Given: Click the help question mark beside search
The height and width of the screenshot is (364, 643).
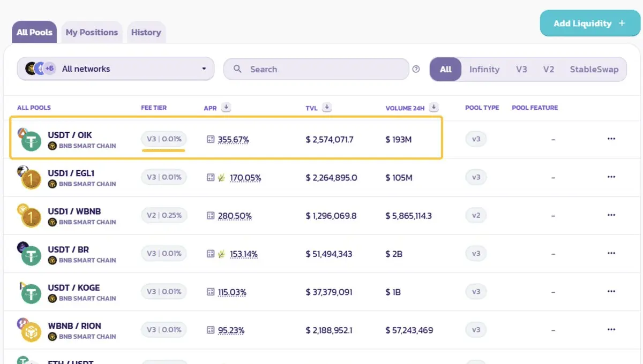Looking at the screenshot, I should (x=416, y=69).
